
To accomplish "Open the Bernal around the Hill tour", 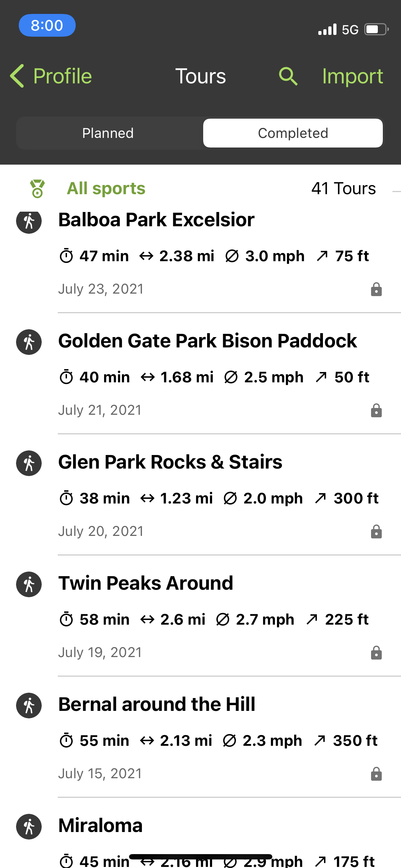I will click(x=157, y=704).
